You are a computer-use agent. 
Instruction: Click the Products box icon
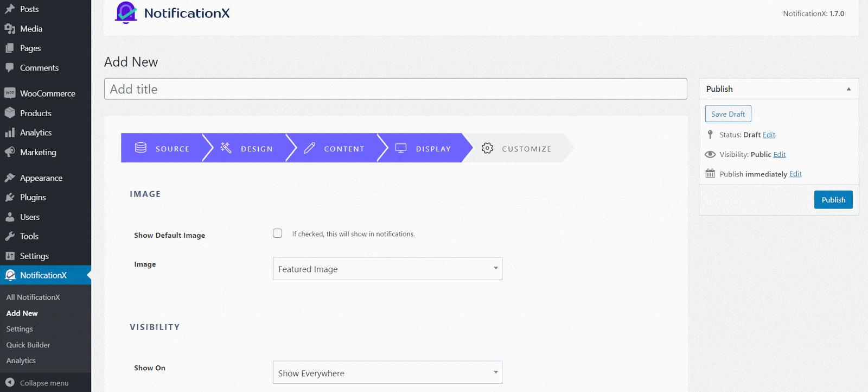click(x=10, y=113)
